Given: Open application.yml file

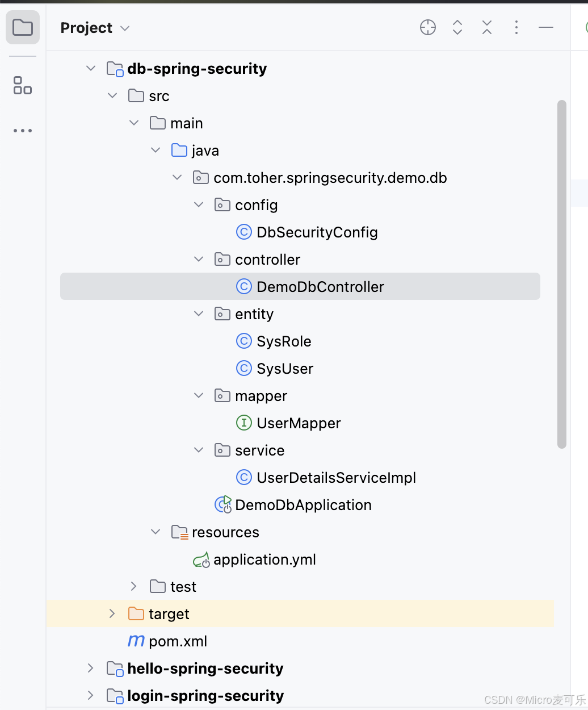Looking at the screenshot, I should click(x=264, y=559).
